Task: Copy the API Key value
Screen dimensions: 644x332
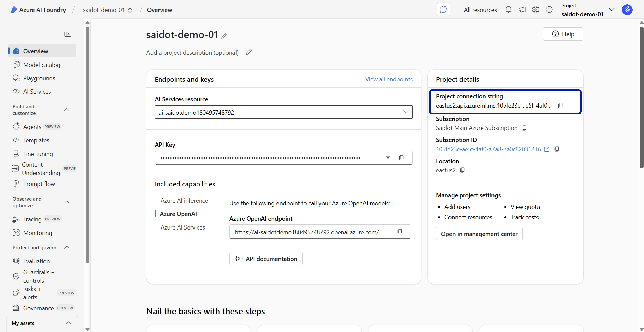Action: [x=401, y=157]
